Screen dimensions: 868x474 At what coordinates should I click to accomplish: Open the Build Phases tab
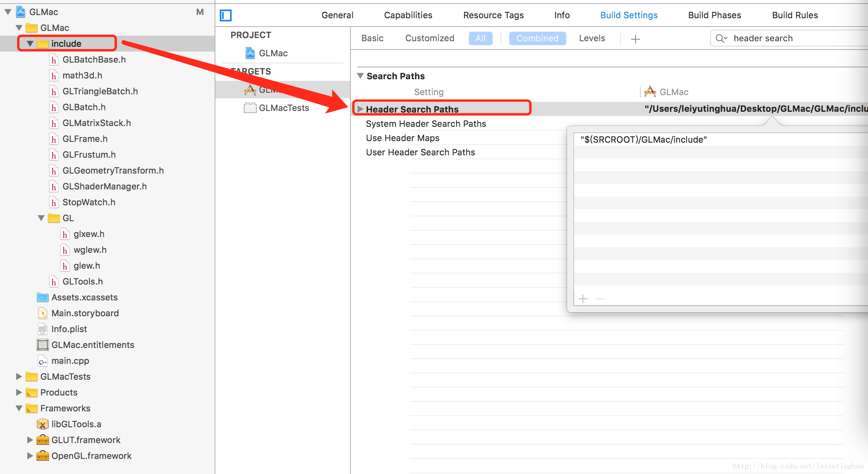click(715, 15)
